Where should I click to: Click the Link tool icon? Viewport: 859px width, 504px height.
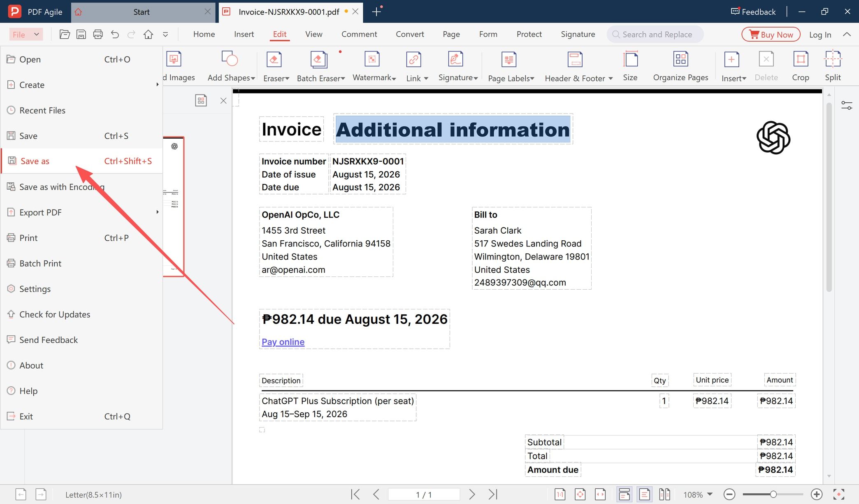click(x=413, y=60)
